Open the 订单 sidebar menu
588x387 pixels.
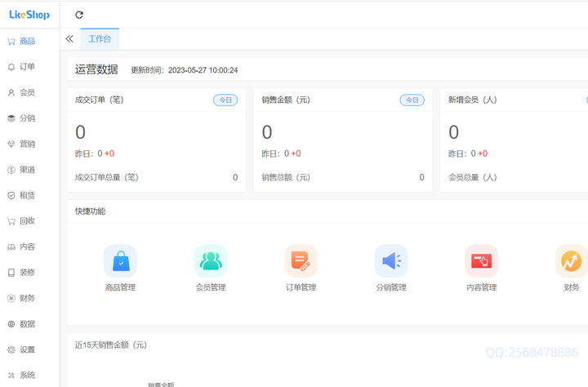click(29, 67)
